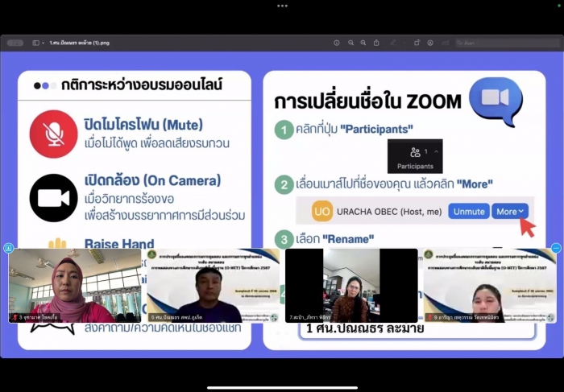Open the sidebar view options chevron

(x=44, y=43)
